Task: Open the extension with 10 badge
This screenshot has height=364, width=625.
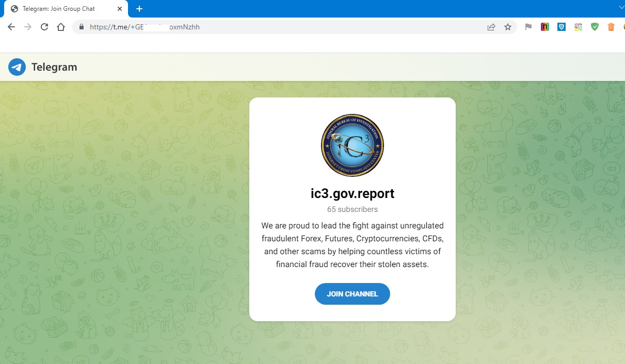Action: click(x=578, y=27)
